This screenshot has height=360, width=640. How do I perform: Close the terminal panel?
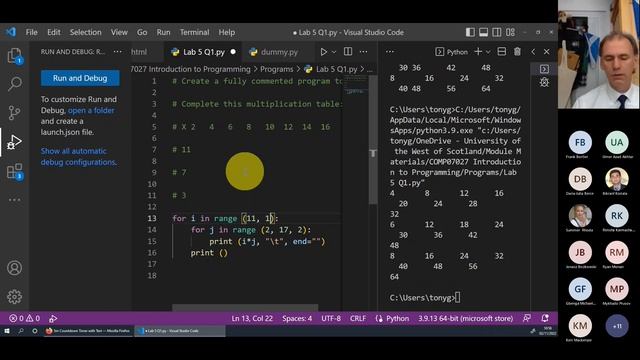(x=547, y=52)
